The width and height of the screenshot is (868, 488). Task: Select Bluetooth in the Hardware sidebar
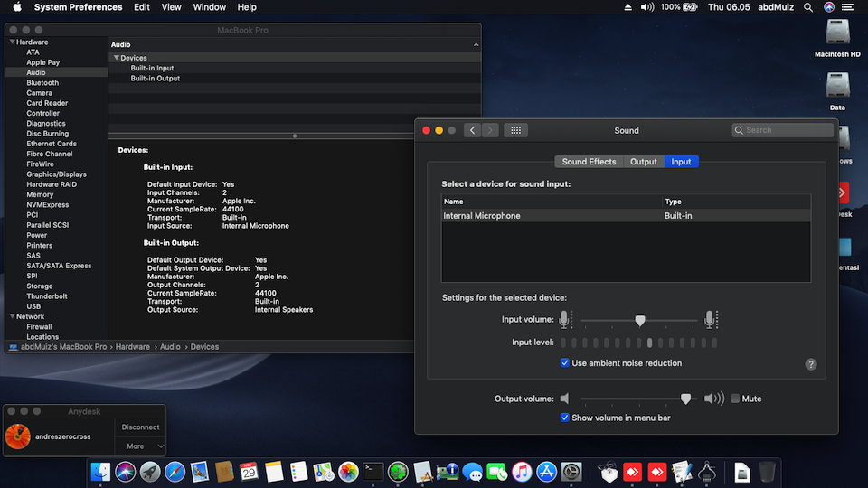[x=42, y=83]
